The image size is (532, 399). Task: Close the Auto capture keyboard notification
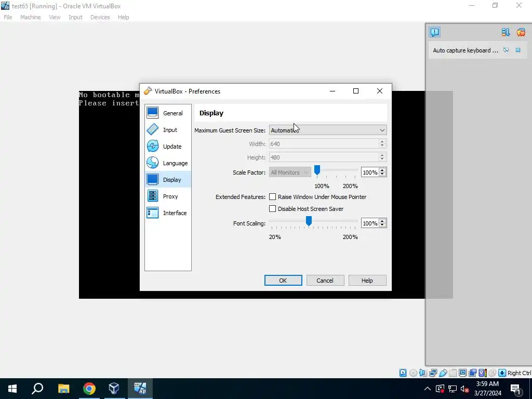point(518,50)
